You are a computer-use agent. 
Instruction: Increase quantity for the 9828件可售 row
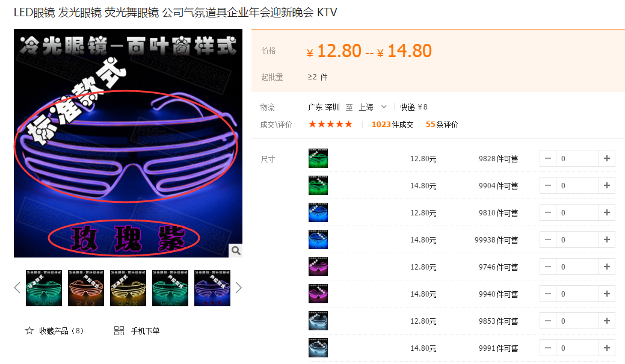tap(607, 158)
